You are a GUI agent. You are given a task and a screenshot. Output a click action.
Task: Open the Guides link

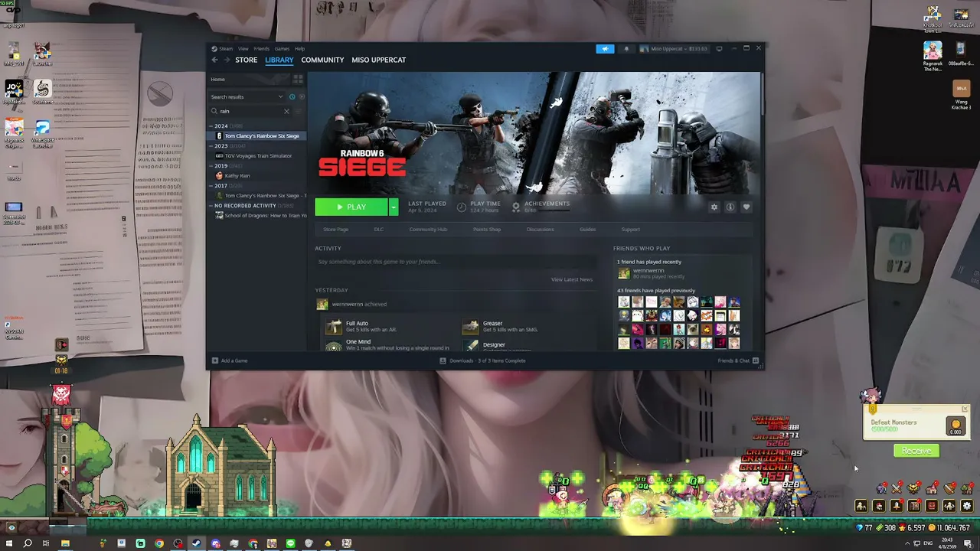[x=588, y=230]
